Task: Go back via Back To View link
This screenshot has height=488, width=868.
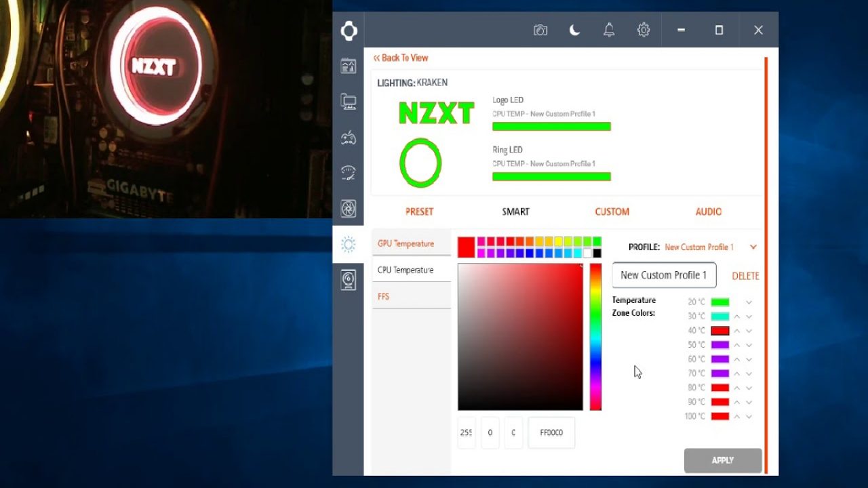Action: click(x=401, y=58)
